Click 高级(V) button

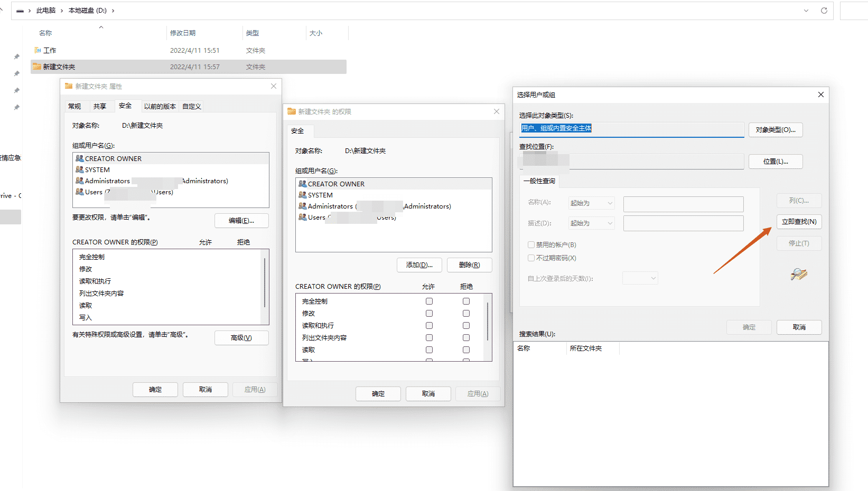(241, 338)
